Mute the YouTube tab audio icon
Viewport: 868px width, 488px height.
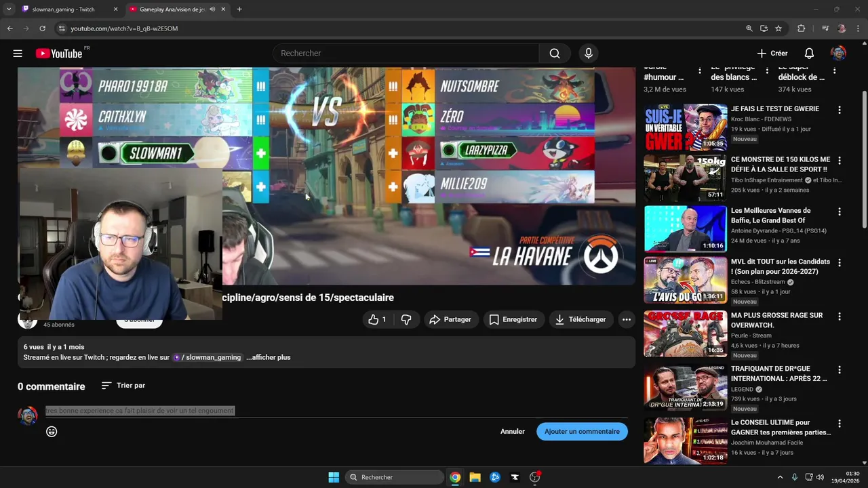pyautogui.click(x=212, y=9)
